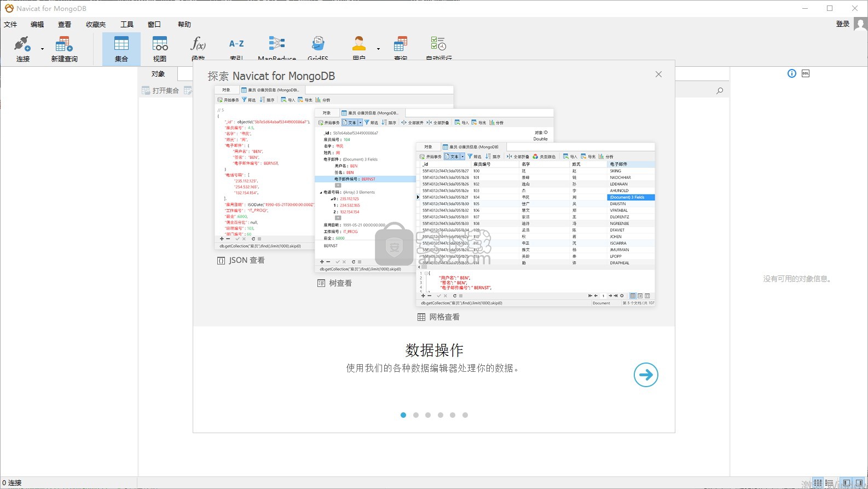The image size is (868, 489).
Task: Show the DDL panel icon
Action: [806, 73]
